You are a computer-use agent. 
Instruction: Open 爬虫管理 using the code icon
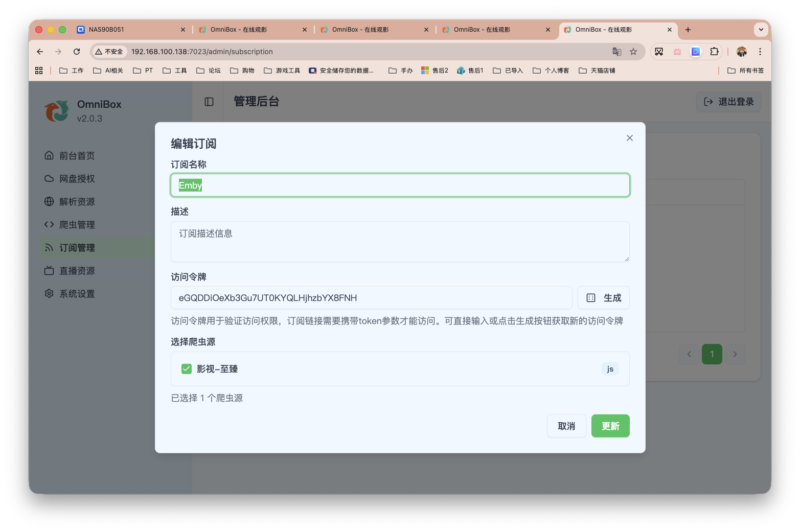[49, 224]
